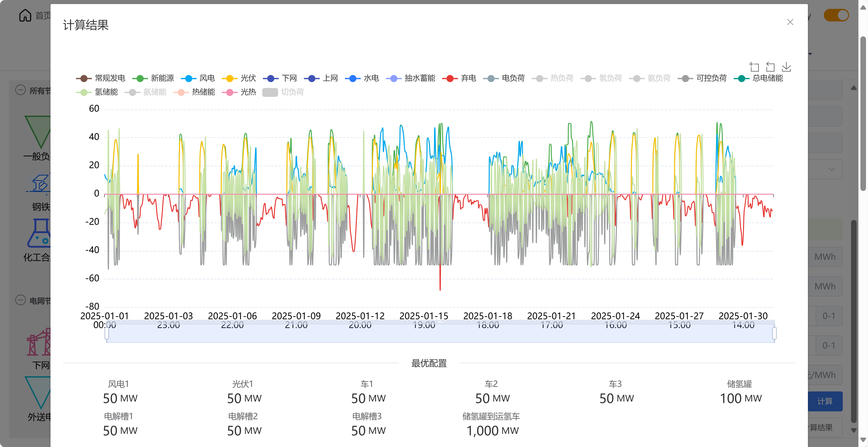
Task: Select the 一般负荷 triangle node icon
Action: coord(38,132)
